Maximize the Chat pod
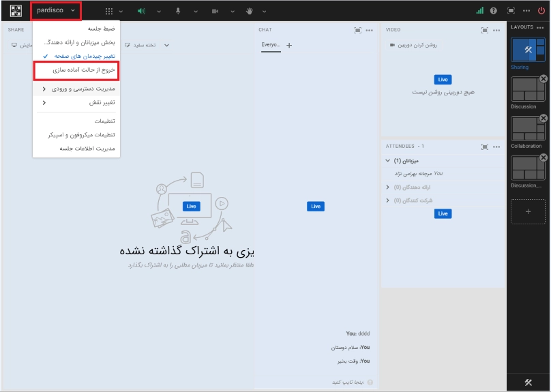The image size is (551, 392). click(357, 30)
